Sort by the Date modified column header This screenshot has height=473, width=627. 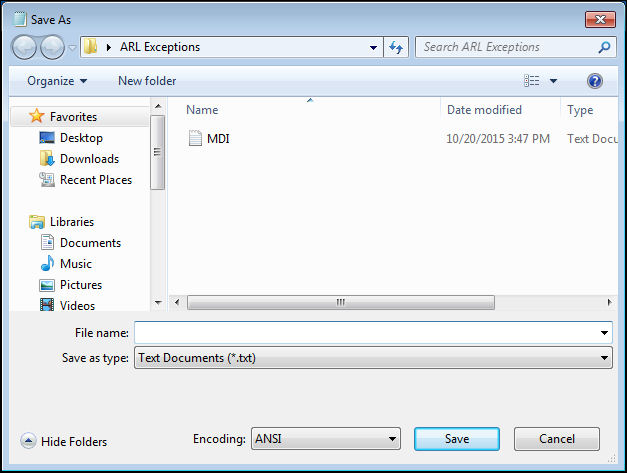(484, 110)
